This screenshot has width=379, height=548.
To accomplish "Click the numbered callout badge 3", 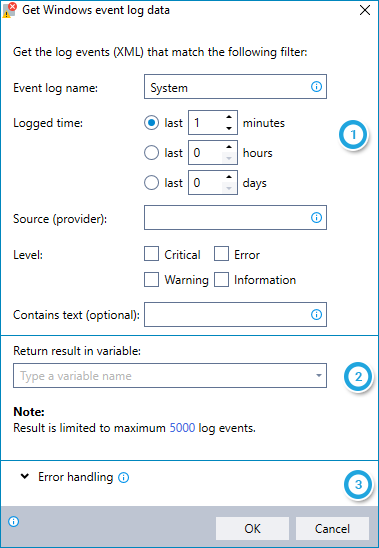I will tap(358, 484).
